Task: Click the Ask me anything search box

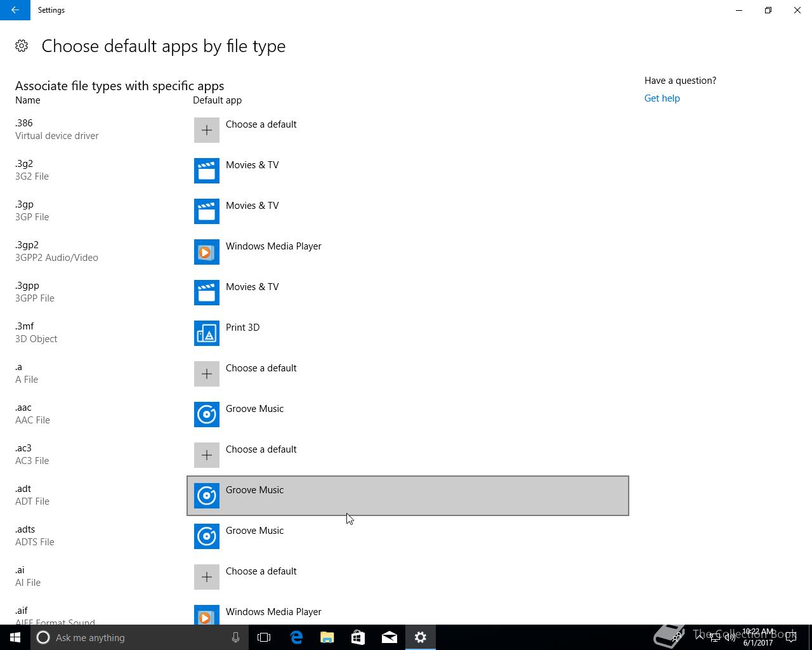Action: click(x=138, y=637)
